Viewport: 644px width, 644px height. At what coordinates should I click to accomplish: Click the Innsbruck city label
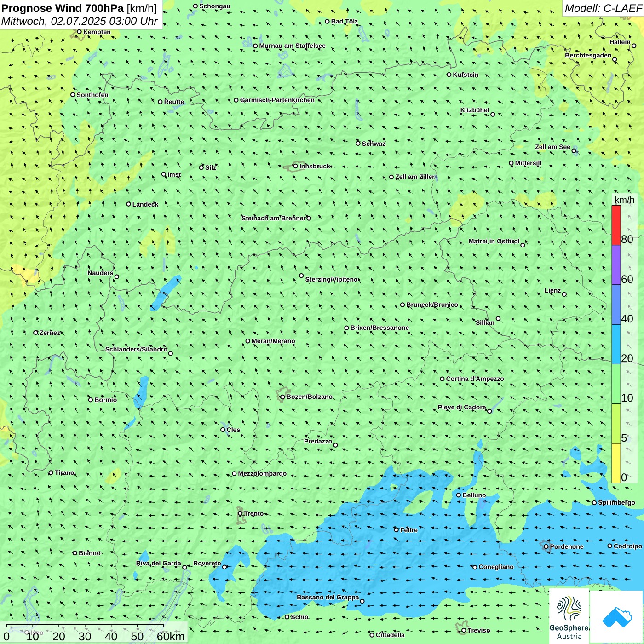[x=315, y=166]
